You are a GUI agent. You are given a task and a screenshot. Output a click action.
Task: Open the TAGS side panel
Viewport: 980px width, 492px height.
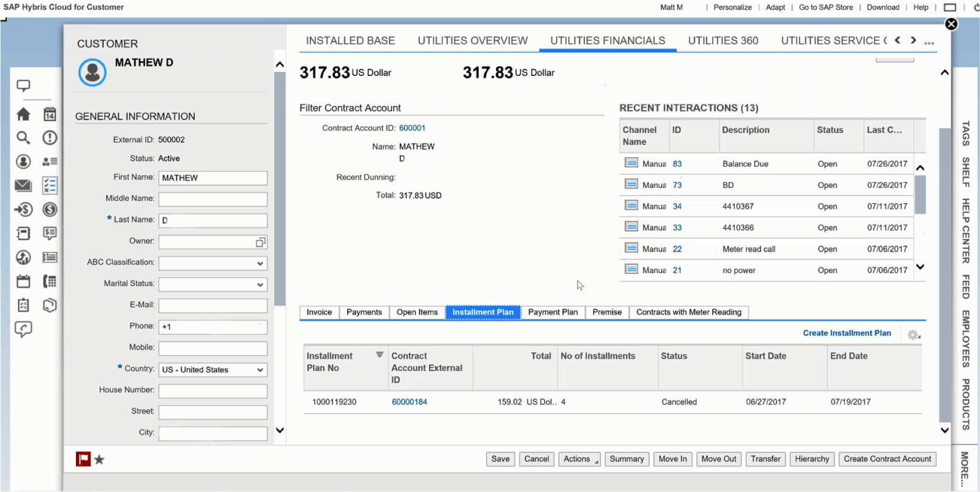pos(966,133)
